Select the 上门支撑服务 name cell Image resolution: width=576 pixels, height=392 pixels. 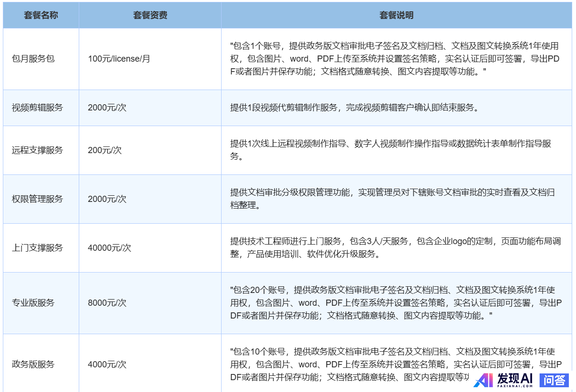[x=37, y=248]
